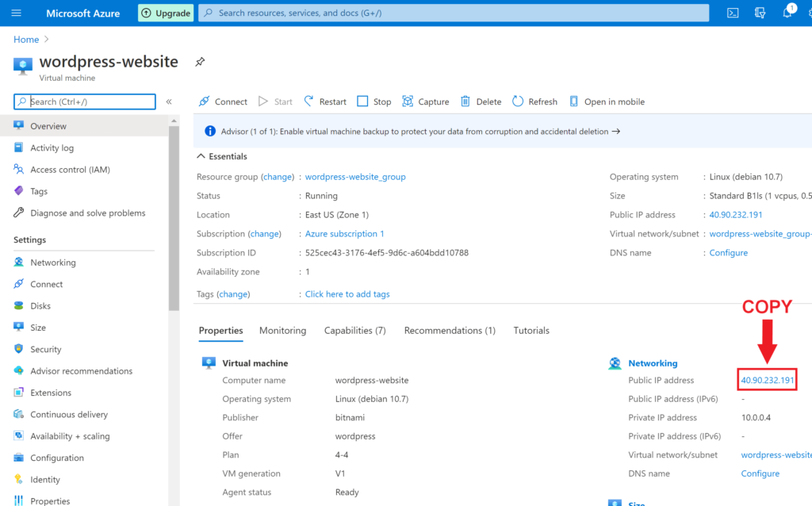Click the Home breadcrumb link
The width and height of the screenshot is (812, 506).
coord(26,40)
